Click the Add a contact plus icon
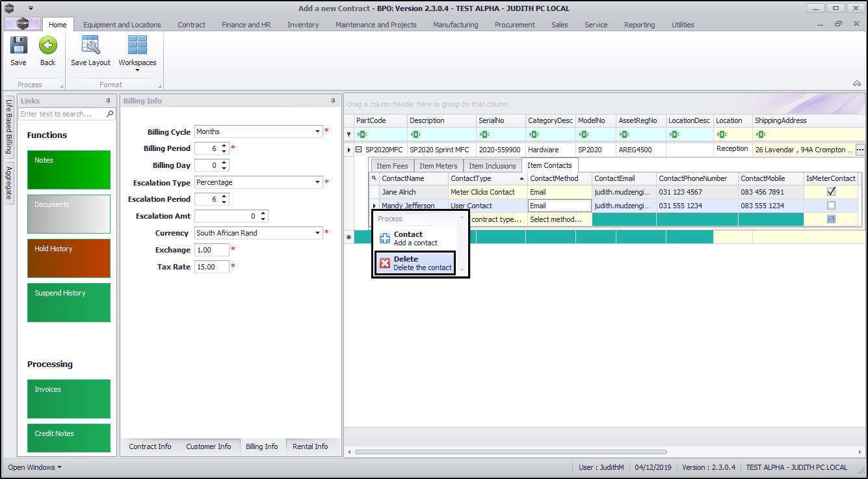This screenshot has height=479, width=868. (385, 238)
